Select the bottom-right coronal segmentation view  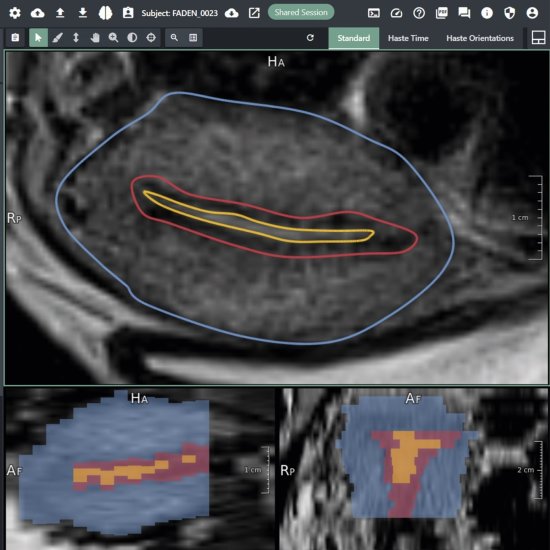[414, 469]
